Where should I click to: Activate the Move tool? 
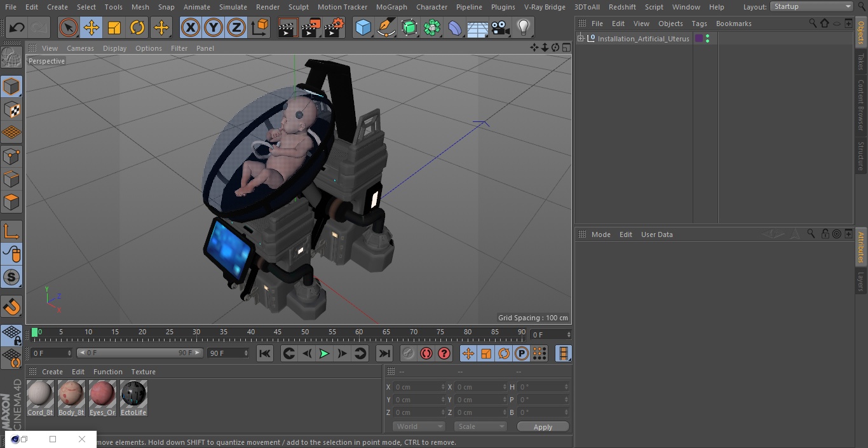pyautogui.click(x=92, y=28)
